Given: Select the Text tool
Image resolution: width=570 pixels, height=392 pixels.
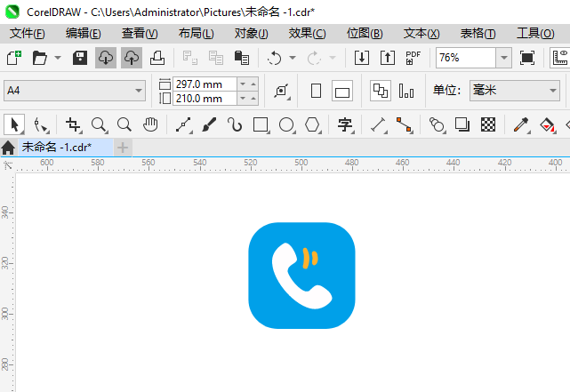Looking at the screenshot, I should pyautogui.click(x=345, y=125).
